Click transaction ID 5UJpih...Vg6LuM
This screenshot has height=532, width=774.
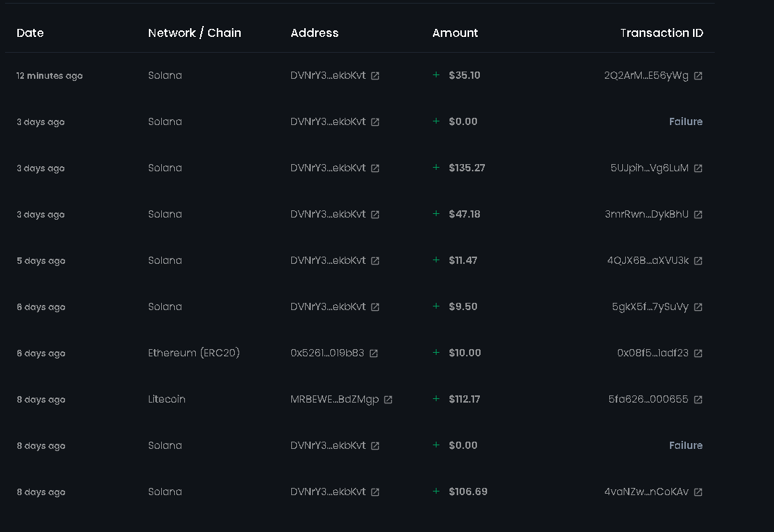pyautogui.click(x=650, y=168)
